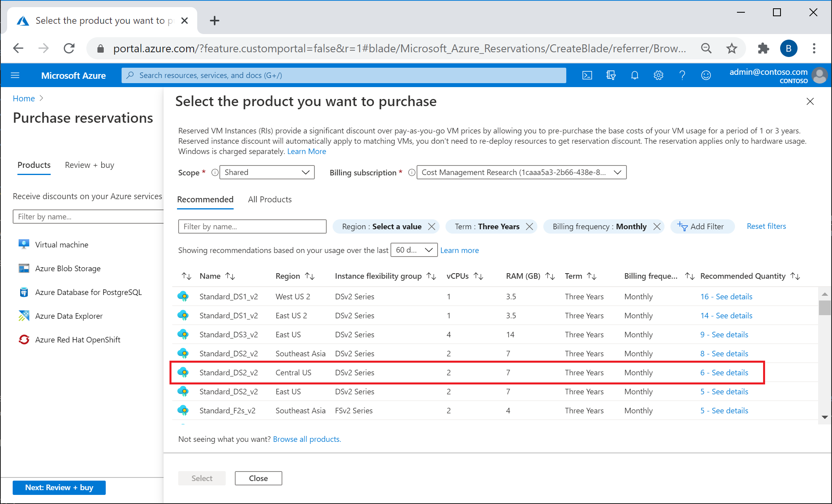The height and width of the screenshot is (504, 832).
Task: Switch to the All Products tab
Action: [x=269, y=199]
